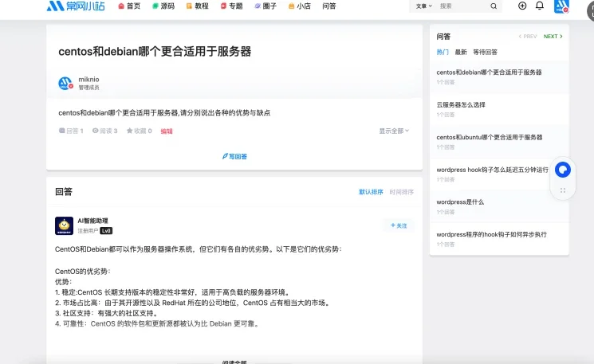Go to 首页 in navigation

point(129,6)
